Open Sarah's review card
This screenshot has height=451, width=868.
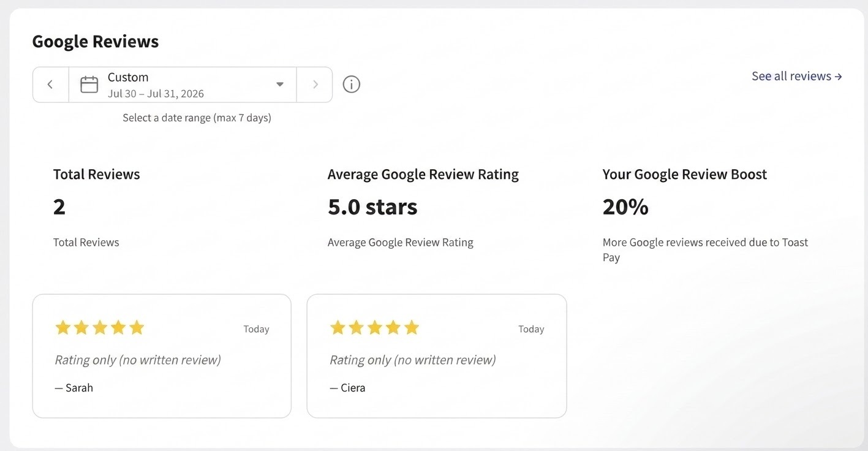pos(162,356)
